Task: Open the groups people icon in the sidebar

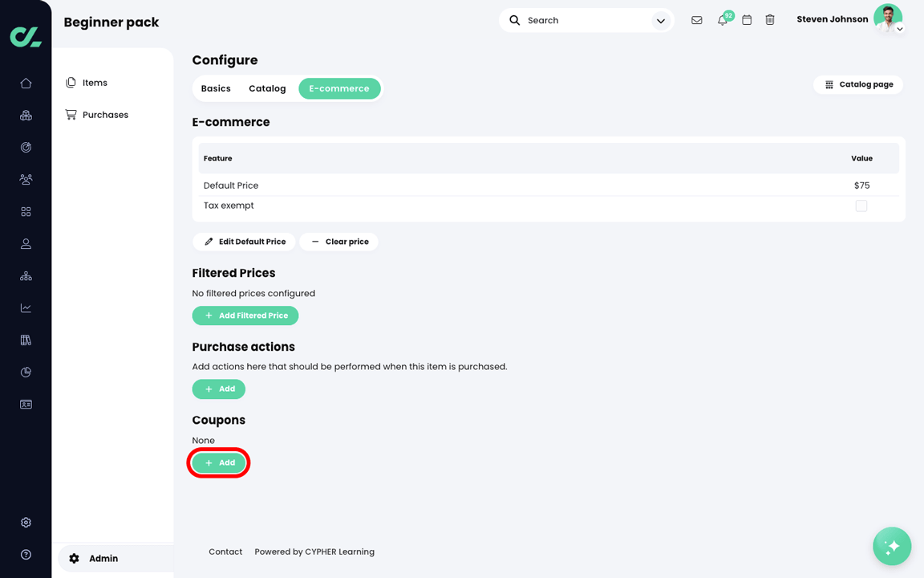Action: point(26,179)
